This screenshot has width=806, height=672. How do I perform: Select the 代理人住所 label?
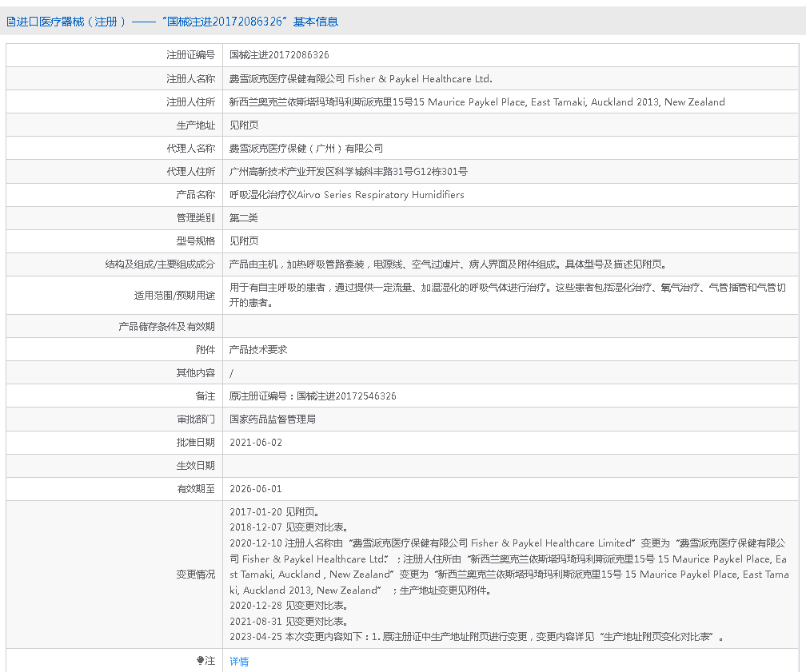point(190,171)
